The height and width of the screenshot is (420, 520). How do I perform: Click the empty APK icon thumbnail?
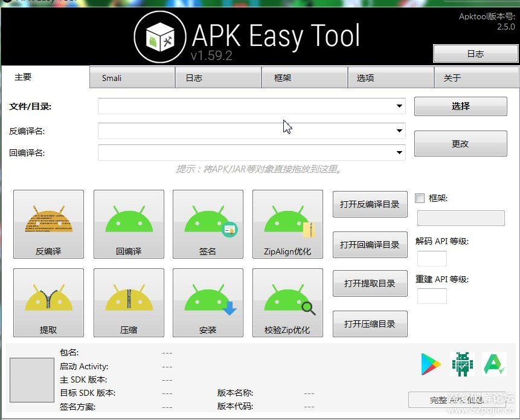tap(32, 380)
